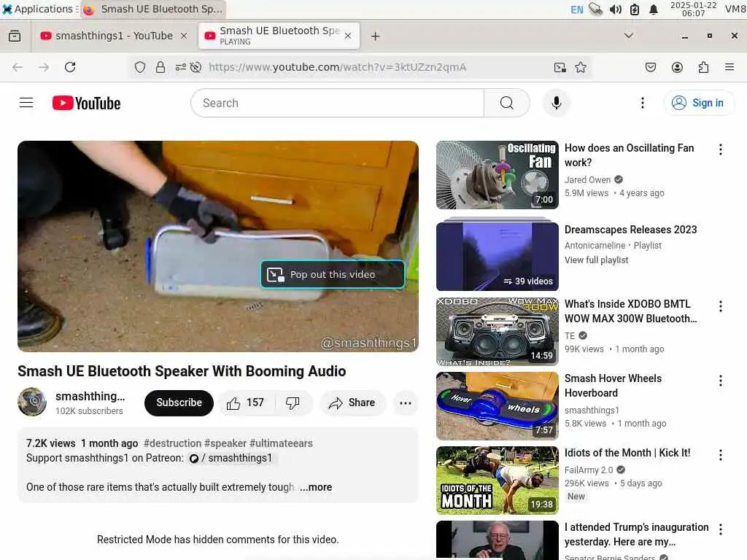Open Smash Hover Wheels Hoverboard title
Screen dimensions: 747x560
coord(613,386)
